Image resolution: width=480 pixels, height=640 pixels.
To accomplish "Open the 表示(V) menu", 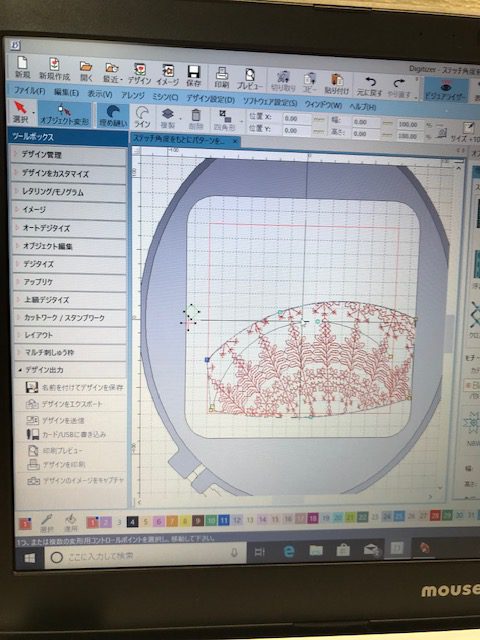I will coord(100,94).
